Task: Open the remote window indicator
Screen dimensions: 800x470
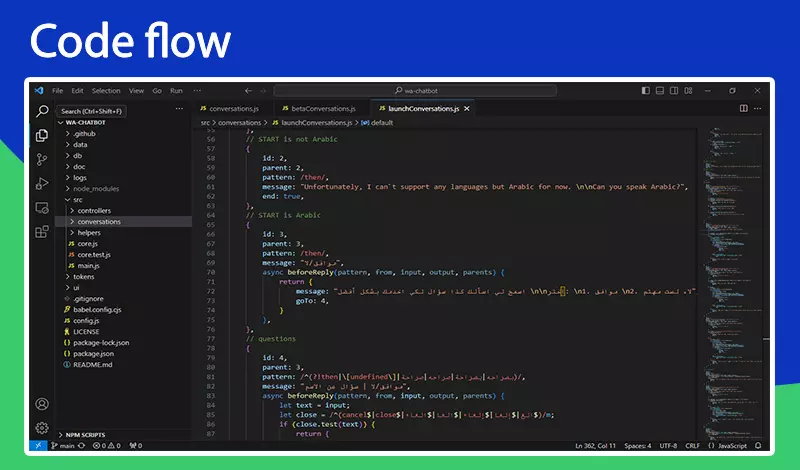Action: point(38,446)
